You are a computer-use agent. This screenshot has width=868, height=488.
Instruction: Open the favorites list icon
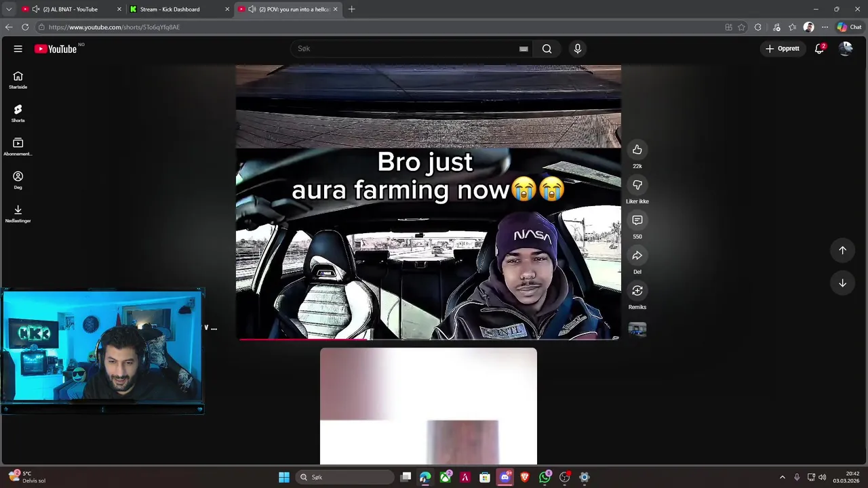(792, 27)
